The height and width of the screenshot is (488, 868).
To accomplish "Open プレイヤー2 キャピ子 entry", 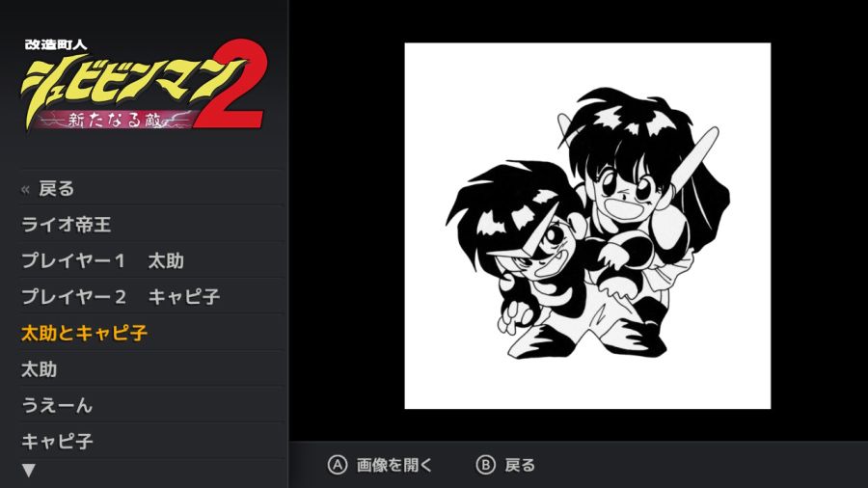I will [151, 297].
